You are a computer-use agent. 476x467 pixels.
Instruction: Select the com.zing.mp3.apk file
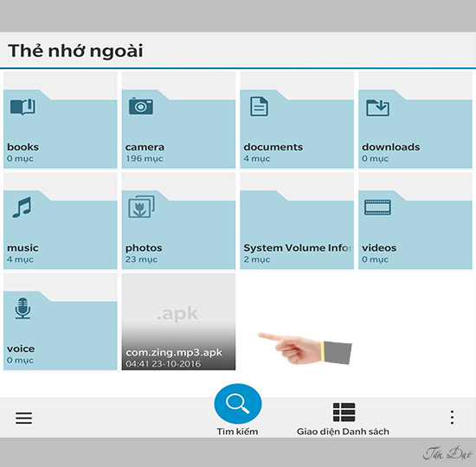(178, 322)
